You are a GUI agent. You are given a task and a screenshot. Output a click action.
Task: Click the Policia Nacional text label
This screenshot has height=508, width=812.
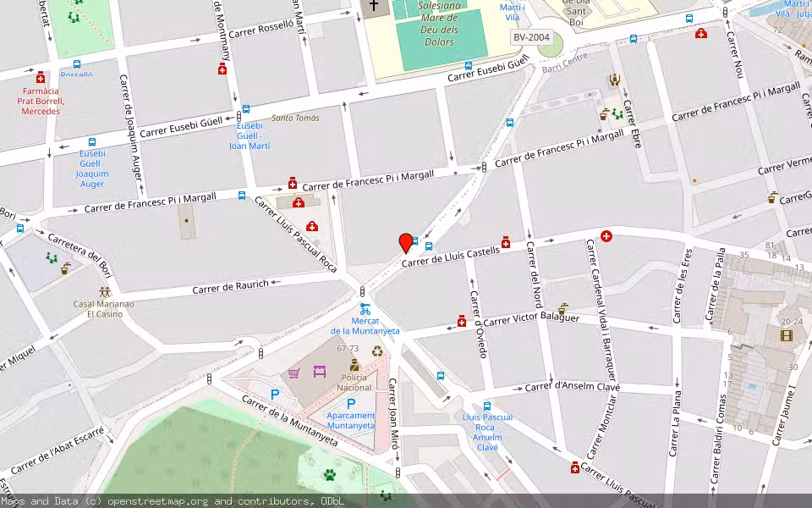coord(354,383)
